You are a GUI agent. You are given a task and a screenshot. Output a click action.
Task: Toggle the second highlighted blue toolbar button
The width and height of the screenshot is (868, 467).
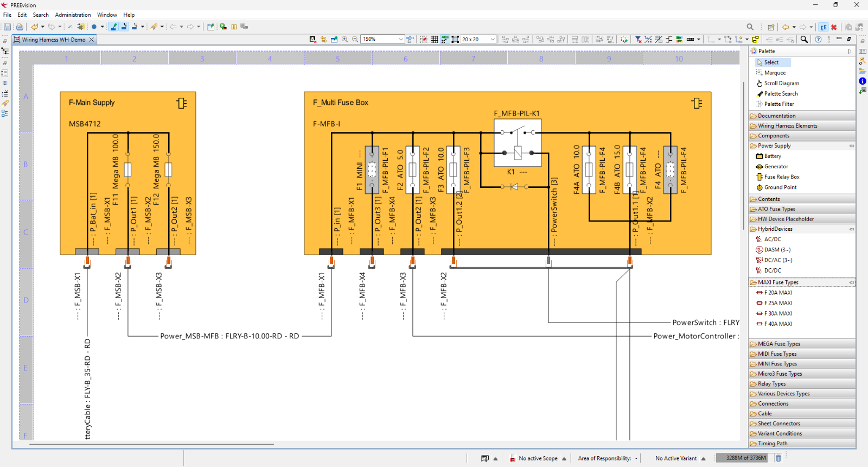pos(124,27)
